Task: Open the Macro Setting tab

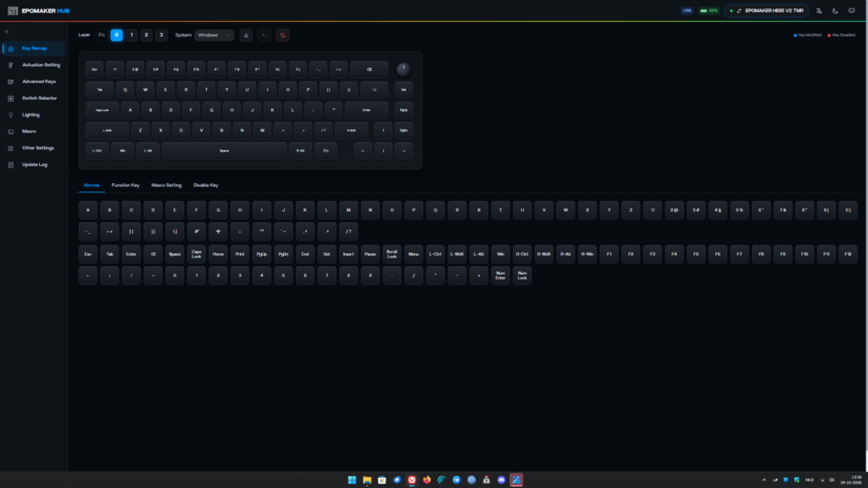Action: tap(167, 186)
